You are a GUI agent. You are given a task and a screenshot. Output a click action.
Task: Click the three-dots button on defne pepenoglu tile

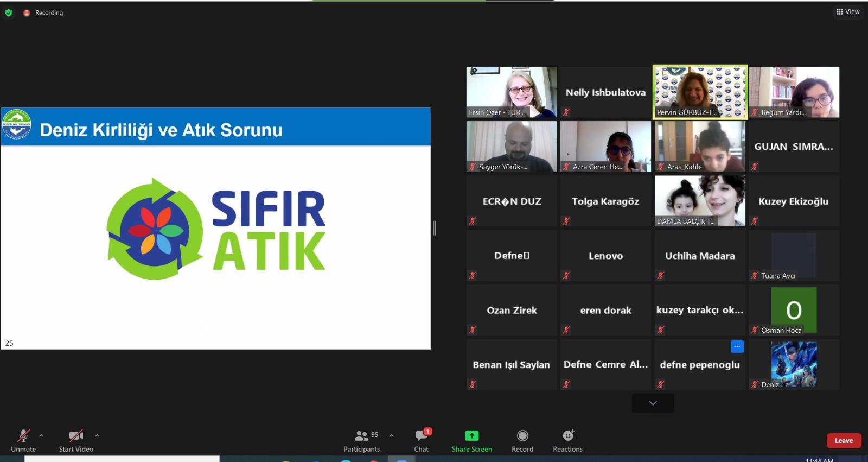point(737,346)
